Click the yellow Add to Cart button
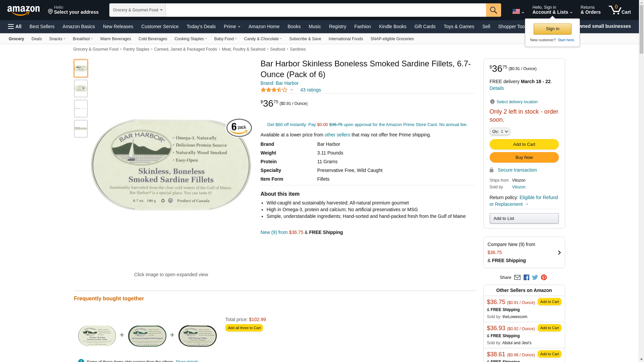Image resolution: width=644 pixels, height=362 pixels. (x=524, y=144)
